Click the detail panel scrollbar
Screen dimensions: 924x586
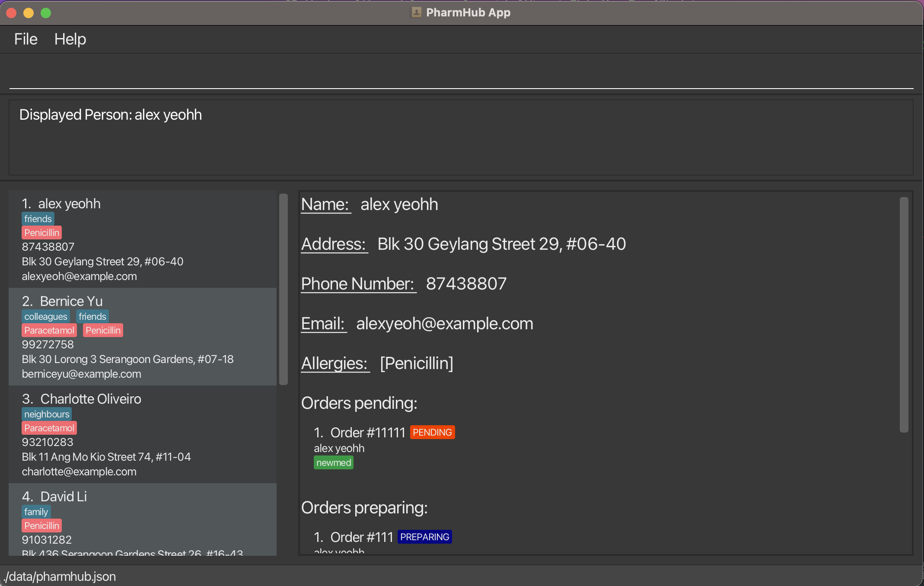click(904, 315)
